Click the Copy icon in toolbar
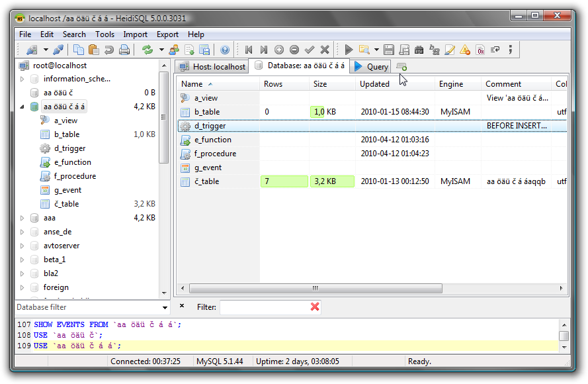This screenshot has height=384, width=588. pos(79,50)
